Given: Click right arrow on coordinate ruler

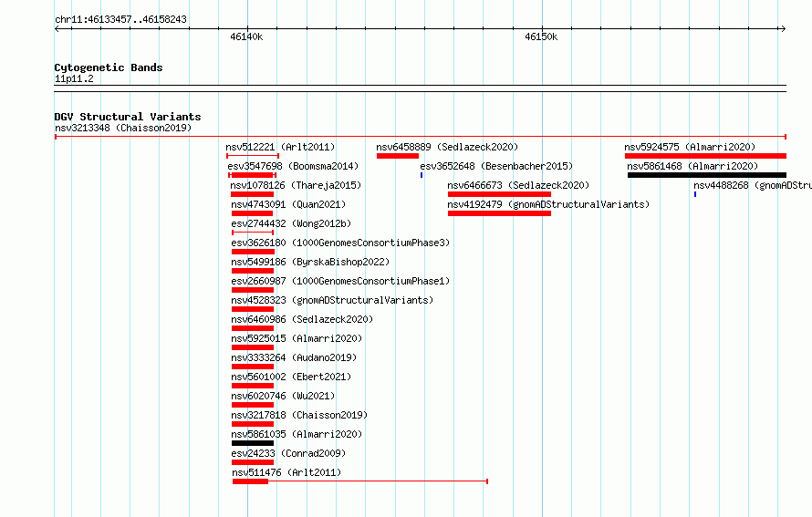Looking at the screenshot, I should [784, 29].
